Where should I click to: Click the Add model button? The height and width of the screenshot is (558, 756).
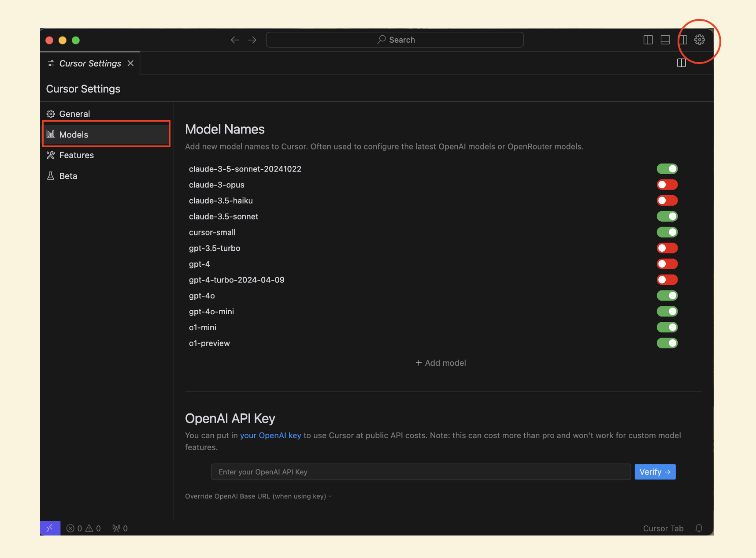(x=441, y=363)
